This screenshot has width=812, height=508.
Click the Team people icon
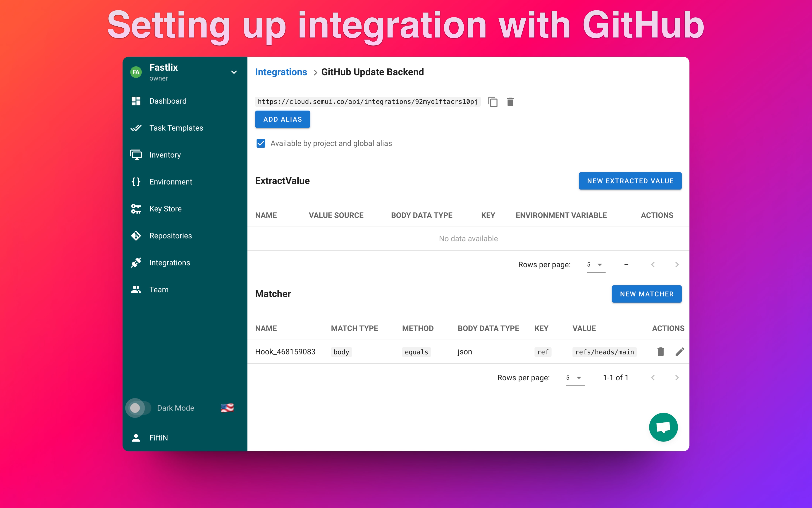tap(136, 290)
